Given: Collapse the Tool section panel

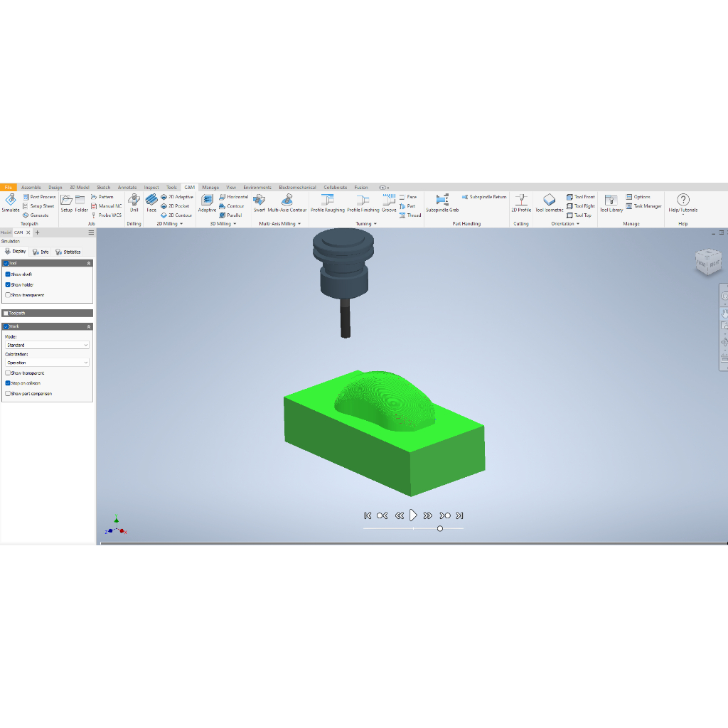Looking at the screenshot, I should pos(89,263).
